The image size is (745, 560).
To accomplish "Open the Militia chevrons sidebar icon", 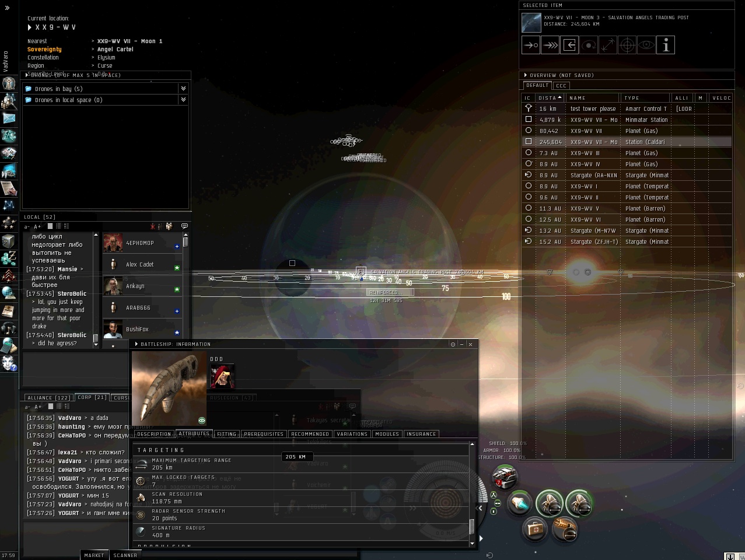I will tap(9, 275).
